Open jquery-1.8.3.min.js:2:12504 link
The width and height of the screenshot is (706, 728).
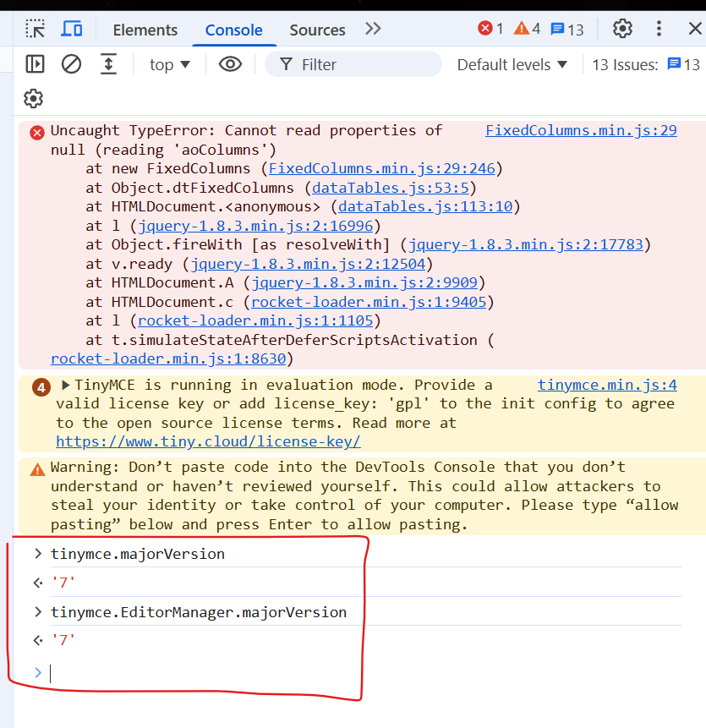(308, 264)
